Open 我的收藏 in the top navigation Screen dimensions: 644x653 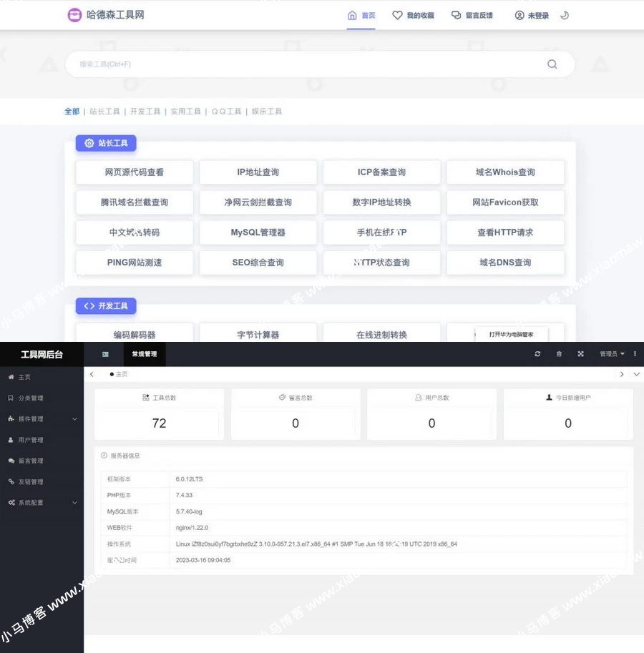[414, 15]
